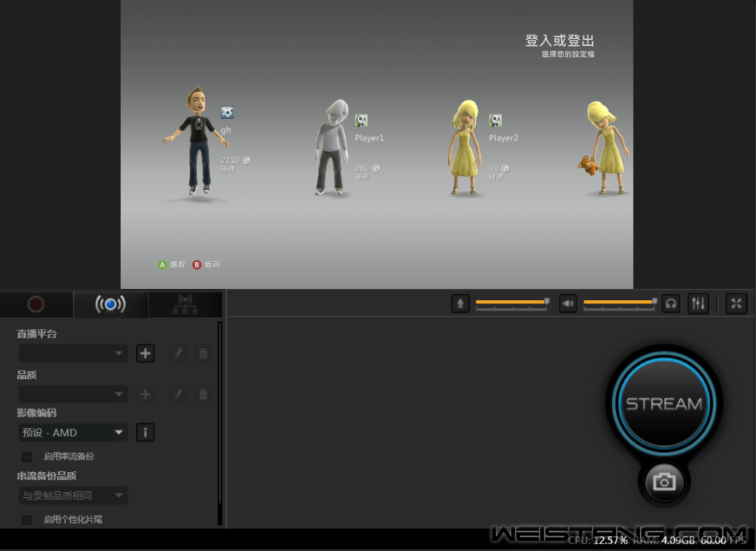The width and height of the screenshot is (756, 551).
Task: Click the Player1 gamerscore 280
Action: pos(367,168)
